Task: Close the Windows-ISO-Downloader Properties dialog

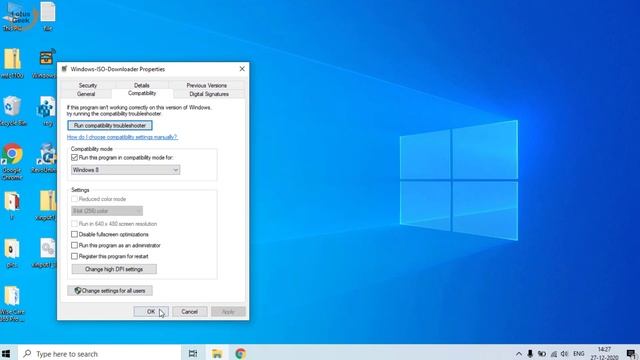Action: coord(242,69)
